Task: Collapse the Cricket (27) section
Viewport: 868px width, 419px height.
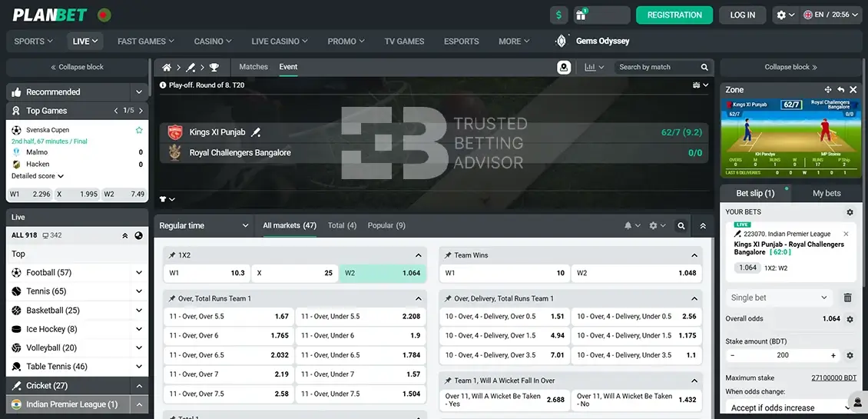Action: click(138, 386)
